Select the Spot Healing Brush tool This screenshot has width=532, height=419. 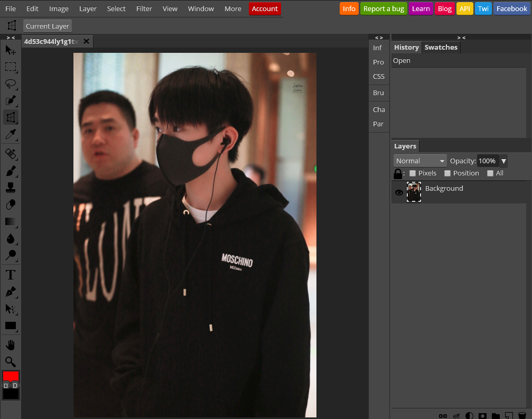point(11,154)
